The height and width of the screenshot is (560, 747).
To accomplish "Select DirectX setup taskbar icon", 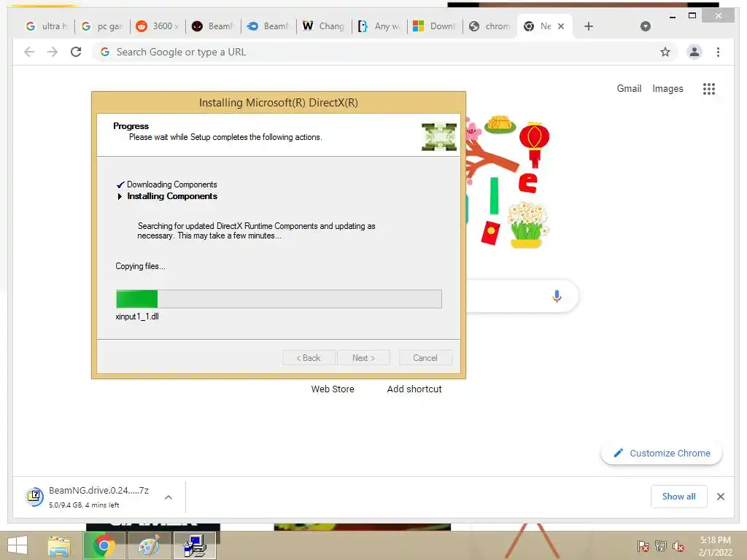I will tap(194, 545).
